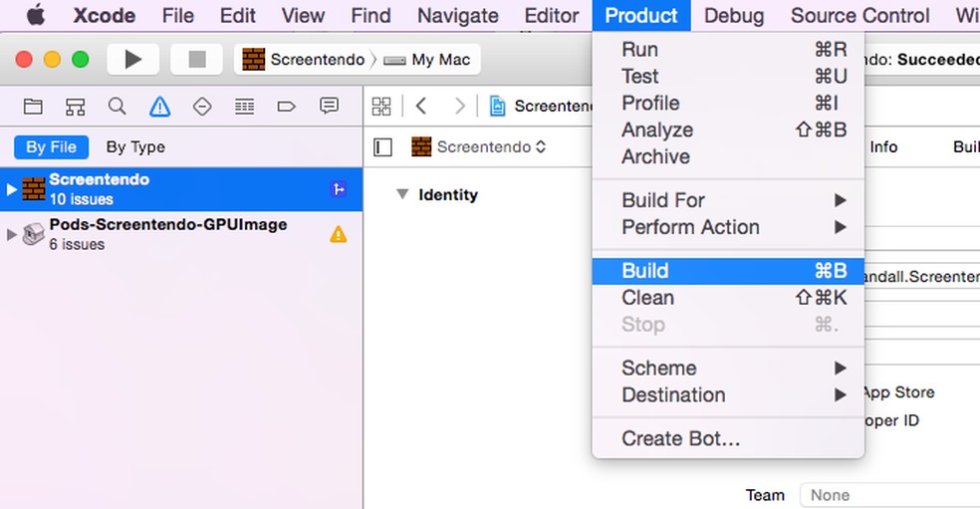This screenshot has height=509, width=980.
Task: Choose Clean in the Product menu
Action: click(647, 298)
